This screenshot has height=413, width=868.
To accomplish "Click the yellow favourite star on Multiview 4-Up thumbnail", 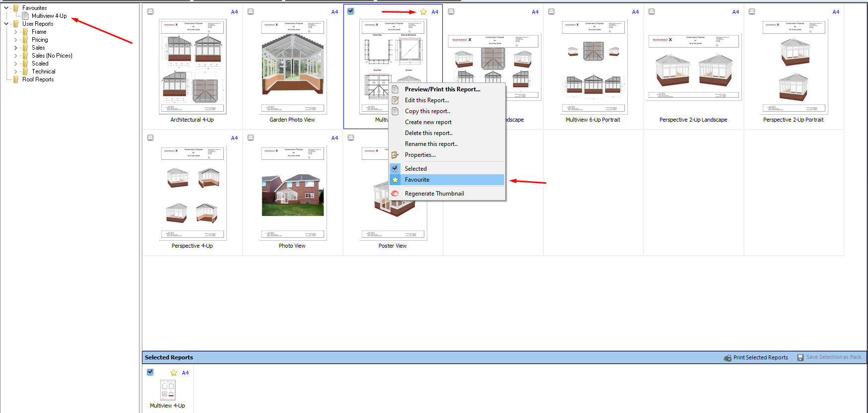I will pos(423,12).
